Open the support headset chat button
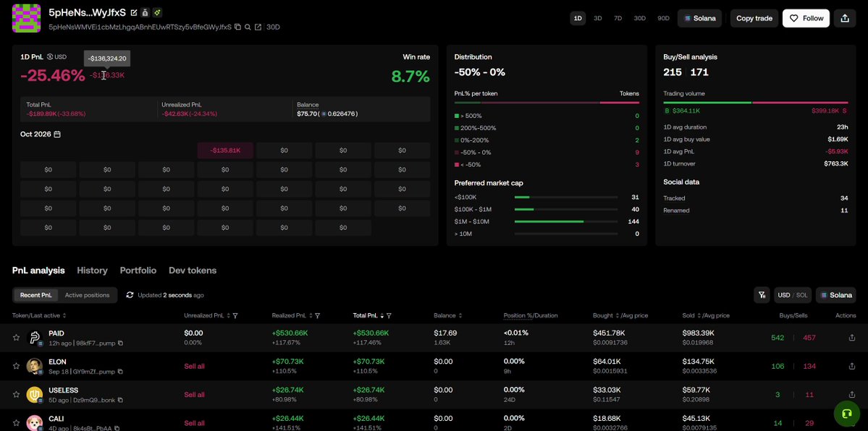This screenshot has height=431, width=868. click(846, 414)
